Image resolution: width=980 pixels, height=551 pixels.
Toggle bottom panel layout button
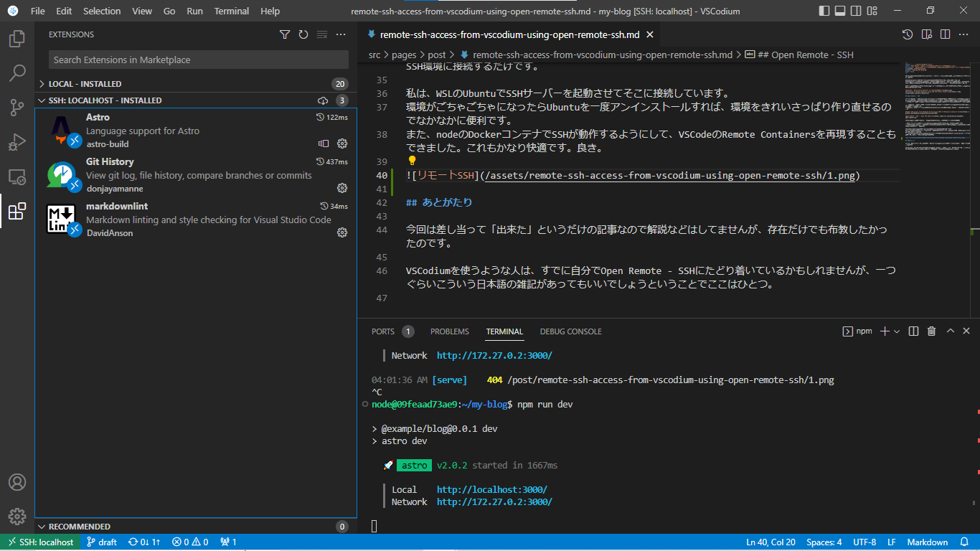[839, 11]
